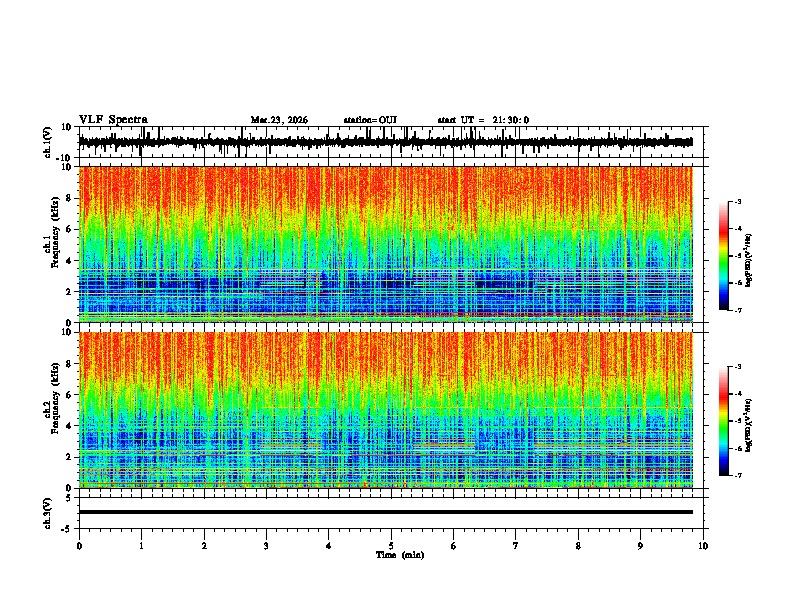Image resolution: width=792 pixels, height=612 pixels.
Task: Click inside the ch.2 frequency spectrogram
Action: [385, 410]
